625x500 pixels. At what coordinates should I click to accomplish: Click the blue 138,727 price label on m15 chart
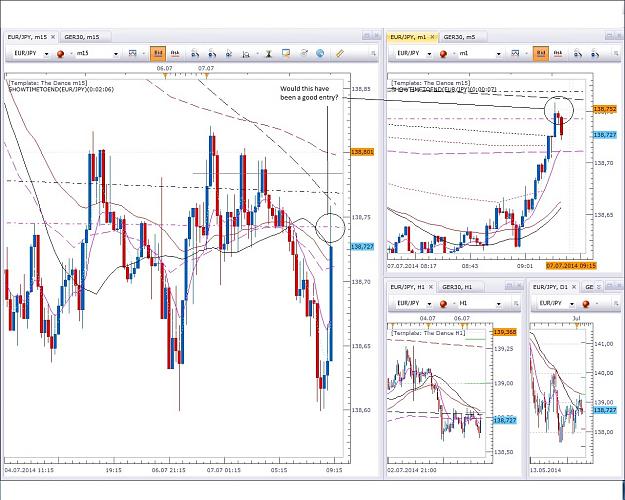tap(362, 247)
